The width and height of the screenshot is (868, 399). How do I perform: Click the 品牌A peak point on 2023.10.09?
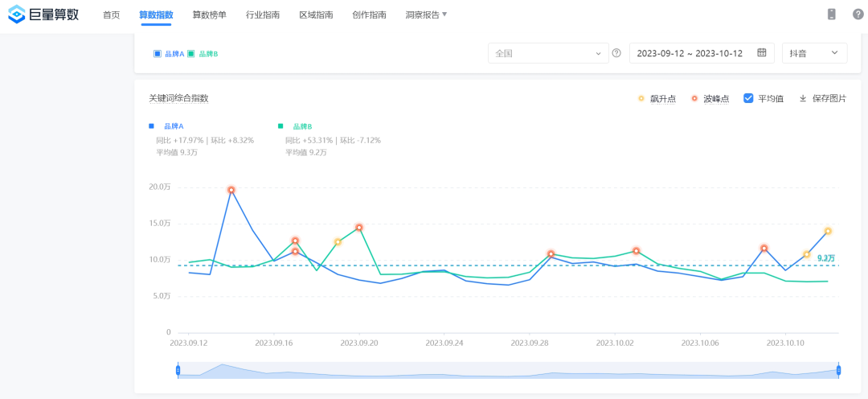click(x=764, y=249)
